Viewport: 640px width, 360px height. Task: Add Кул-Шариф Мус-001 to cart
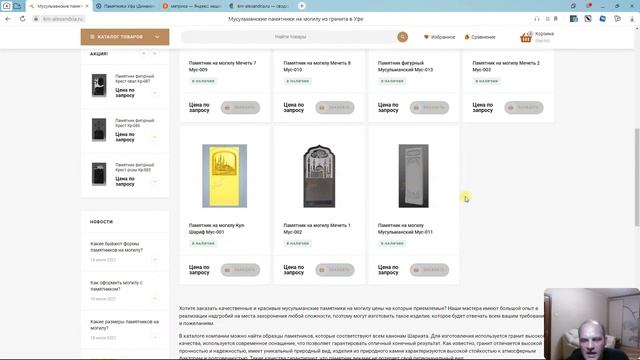240,270
